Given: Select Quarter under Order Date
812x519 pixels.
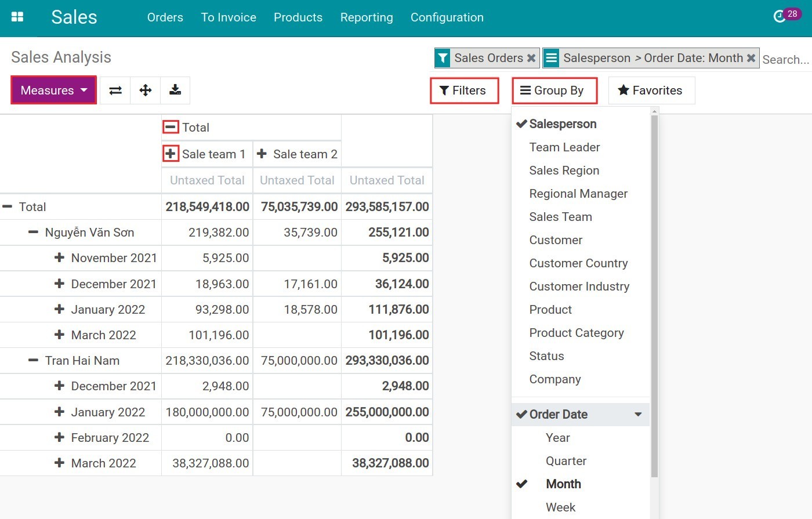Looking at the screenshot, I should (x=581, y=461).
